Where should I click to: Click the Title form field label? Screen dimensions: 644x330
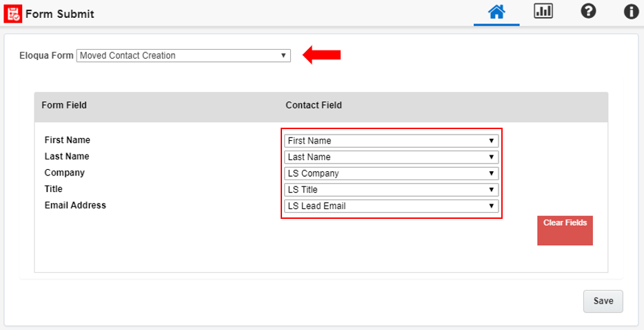coord(53,189)
